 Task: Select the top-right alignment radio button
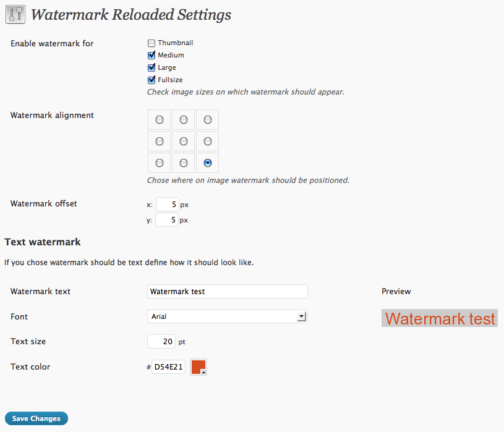[207, 119]
